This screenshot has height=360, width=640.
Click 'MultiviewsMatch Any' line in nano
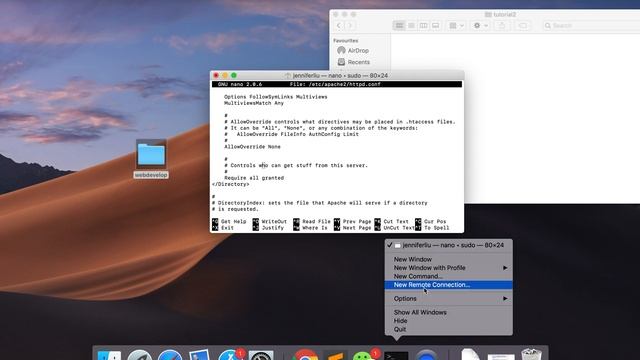pos(254,103)
